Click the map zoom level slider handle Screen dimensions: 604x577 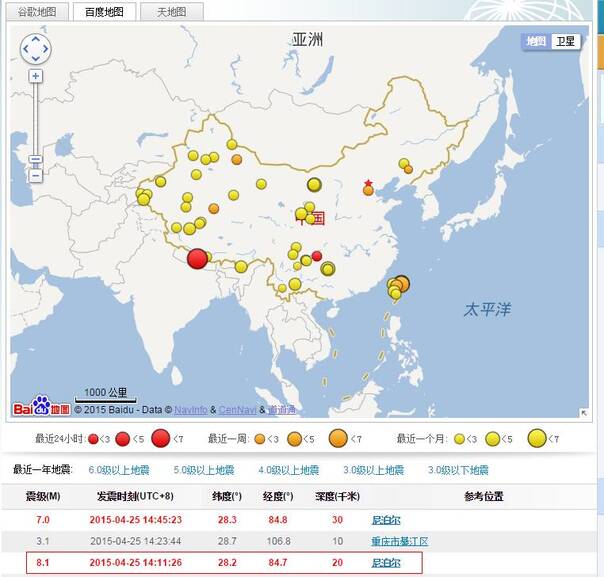pos(36,160)
